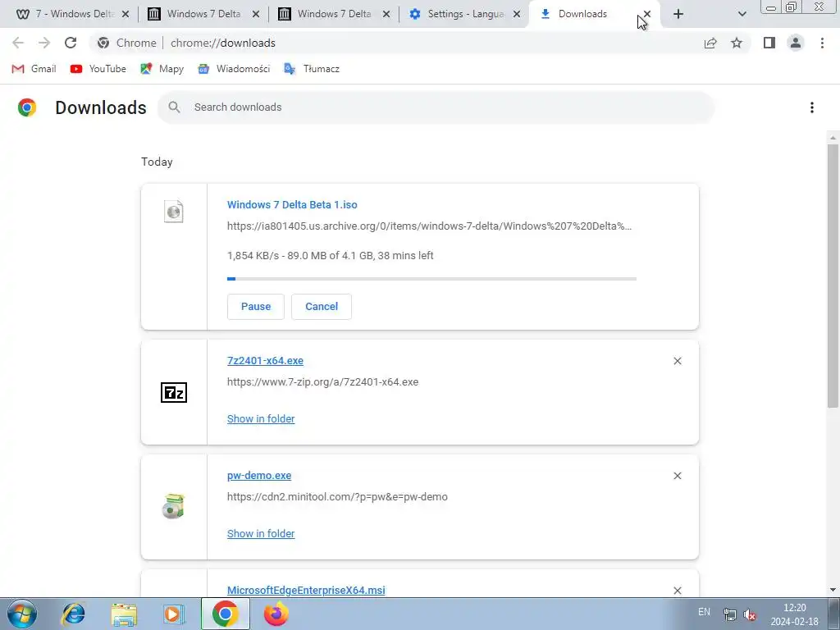Open the 7z2401-x64.exe file link
This screenshot has height=630, width=840.
(265, 361)
